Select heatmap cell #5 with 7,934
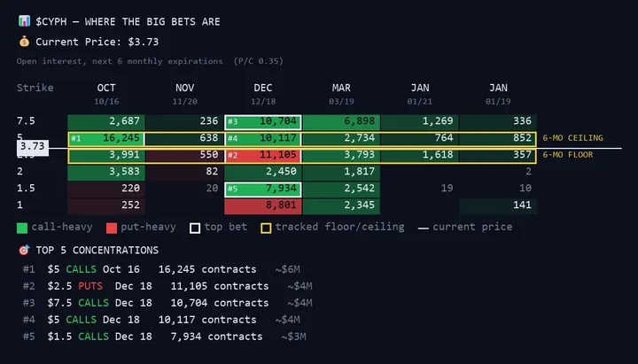Image resolution: width=638 pixels, height=364 pixels. (x=263, y=190)
